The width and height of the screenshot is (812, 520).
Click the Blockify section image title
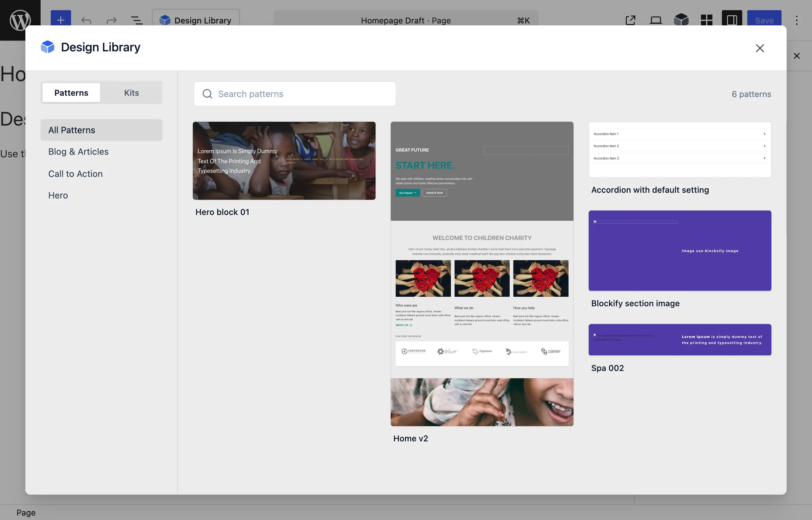tap(635, 303)
